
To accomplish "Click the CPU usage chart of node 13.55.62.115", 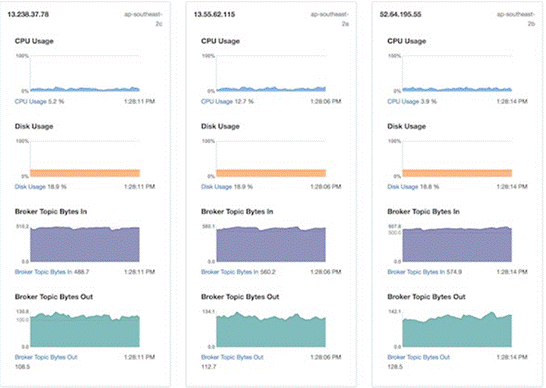I will (x=271, y=74).
